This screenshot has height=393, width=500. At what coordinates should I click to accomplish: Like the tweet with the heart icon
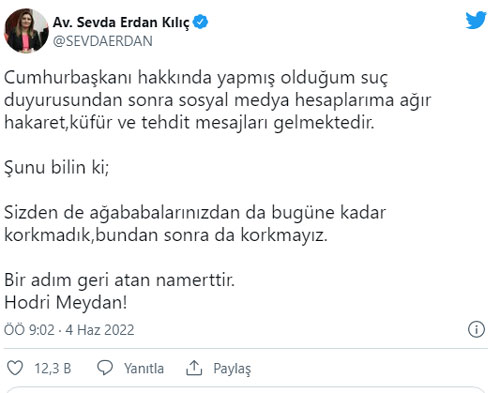pyautogui.click(x=15, y=368)
